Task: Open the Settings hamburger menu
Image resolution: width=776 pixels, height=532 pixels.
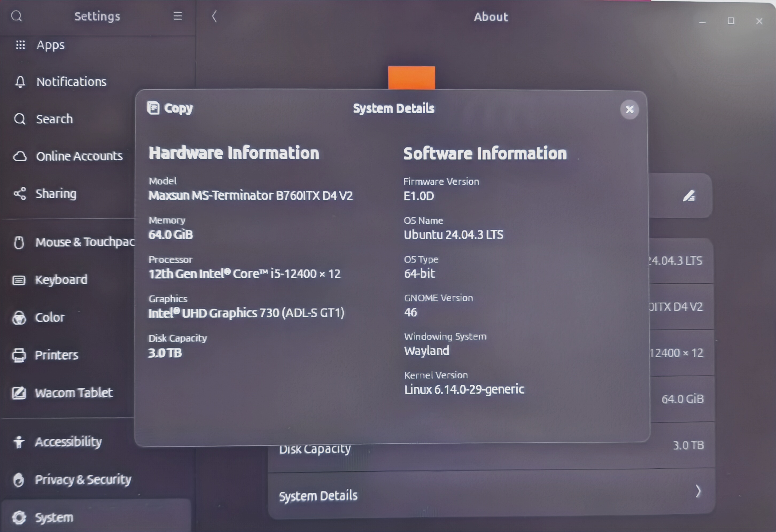Action: [177, 16]
